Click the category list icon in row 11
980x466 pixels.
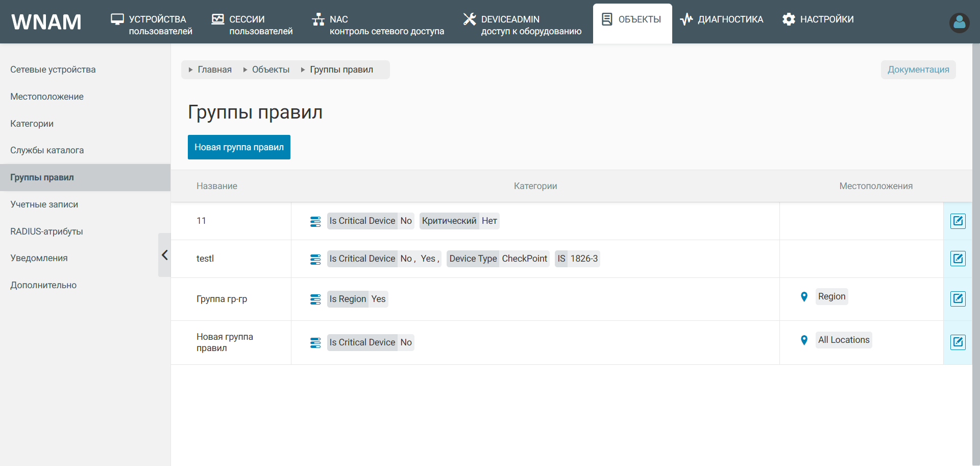pyautogui.click(x=315, y=221)
